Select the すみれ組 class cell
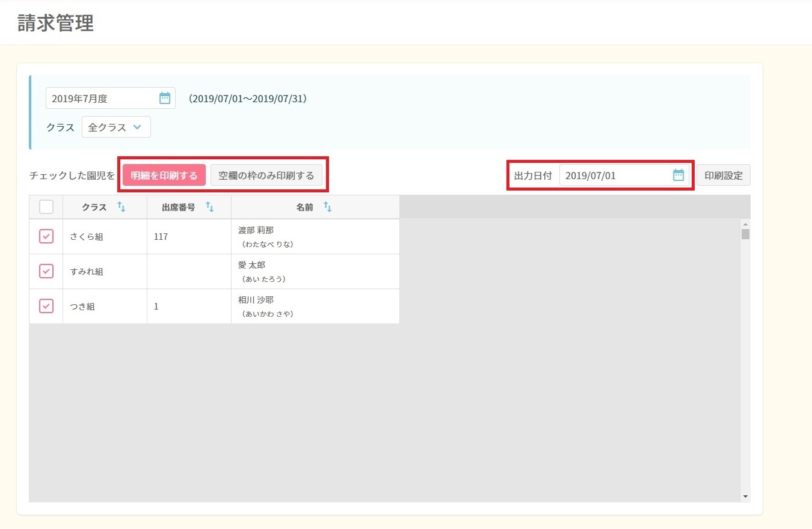 tap(105, 272)
